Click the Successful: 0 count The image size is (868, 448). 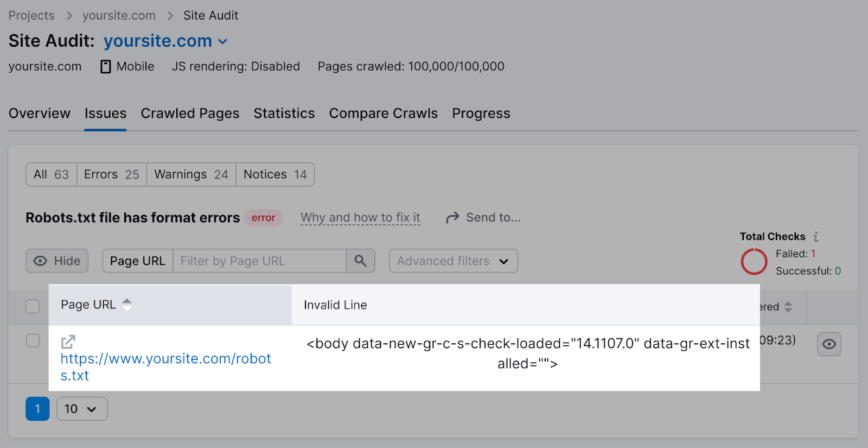pos(808,271)
